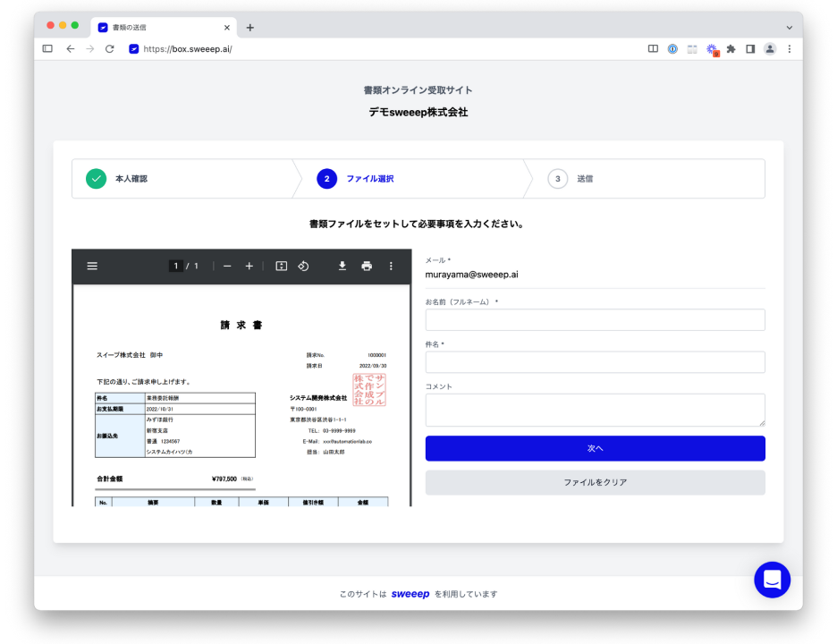Print the invoice PDF

point(367,266)
